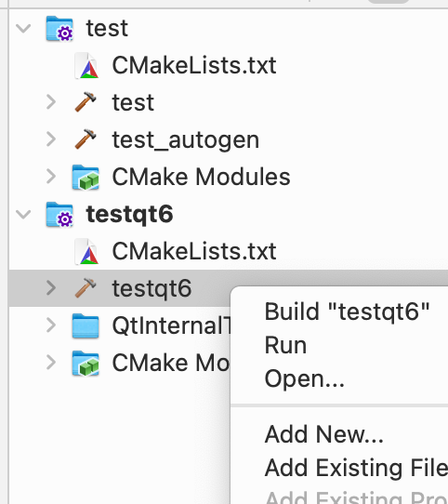Click the hammer icon beside test target
This screenshot has width=448, height=504.
click(x=86, y=102)
